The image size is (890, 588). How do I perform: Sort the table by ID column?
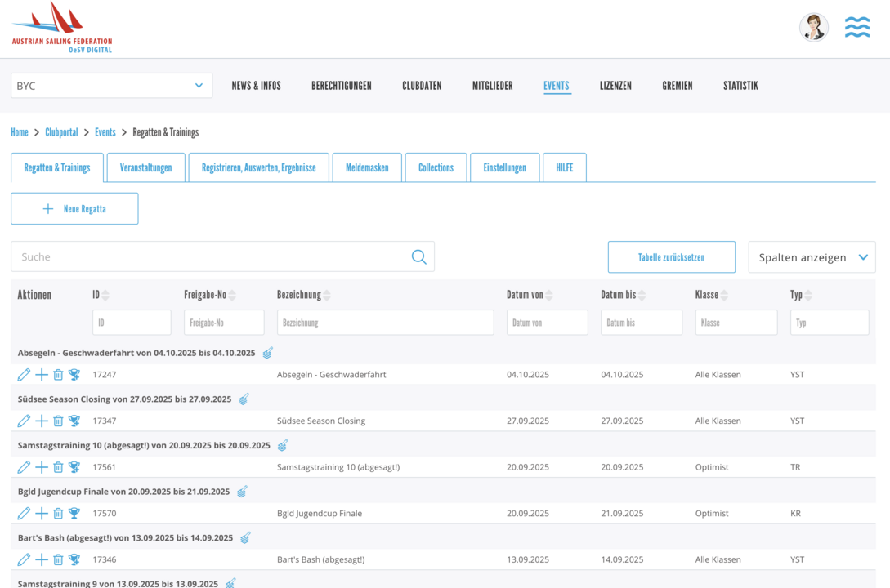tap(105, 296)
